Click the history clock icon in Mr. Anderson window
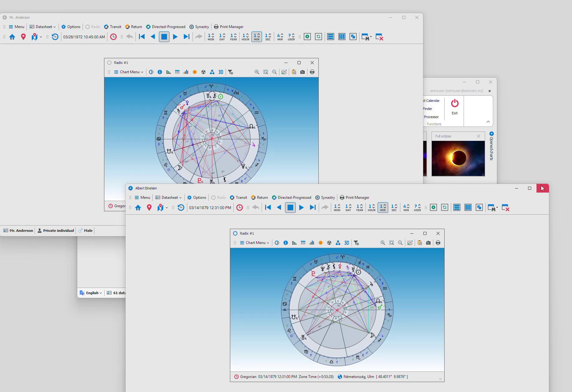 55,37
